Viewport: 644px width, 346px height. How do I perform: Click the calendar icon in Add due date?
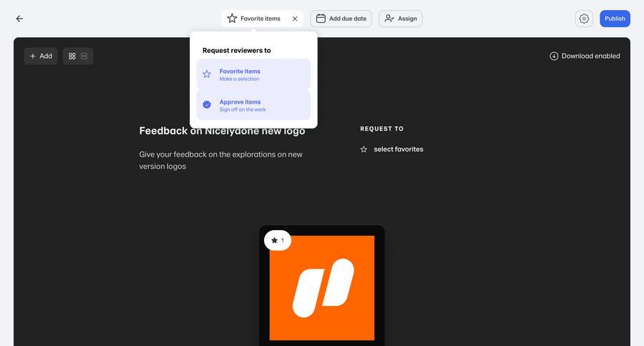(321, 19)
